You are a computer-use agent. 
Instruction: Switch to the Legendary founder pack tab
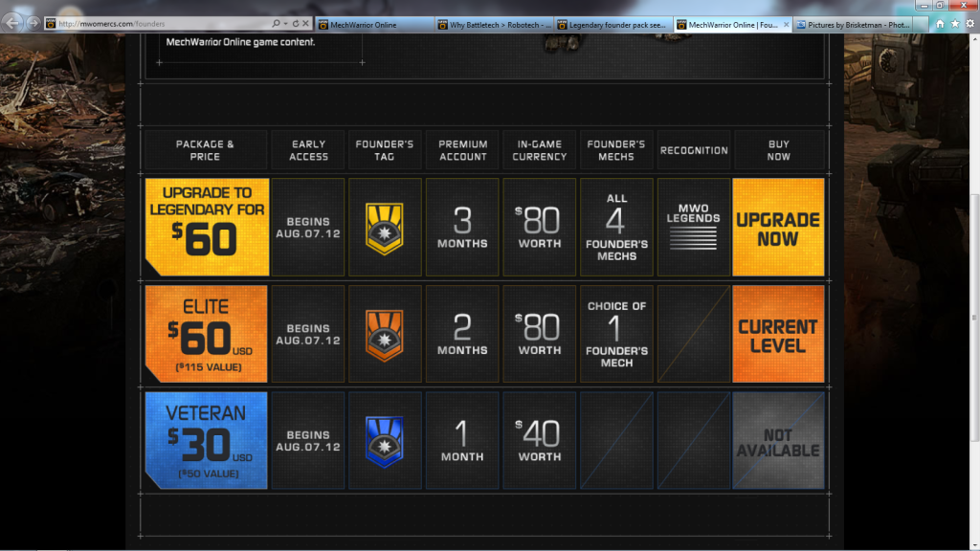click(612, 24)
